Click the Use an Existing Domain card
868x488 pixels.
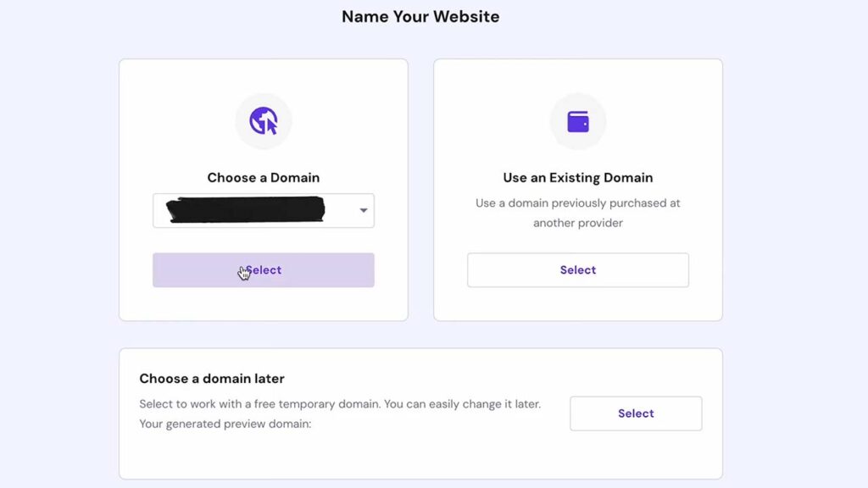point(578,190)
